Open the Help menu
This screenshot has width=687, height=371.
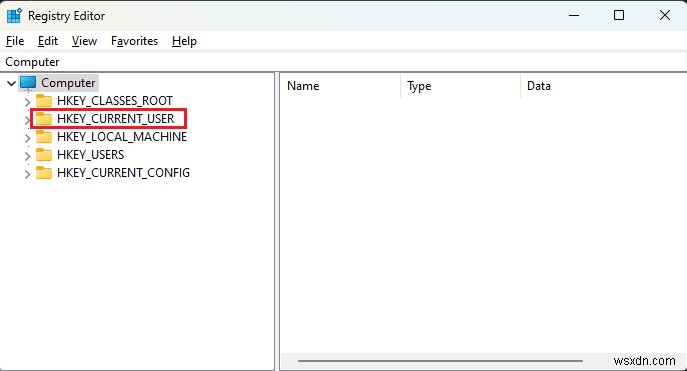tap(184, 41)
